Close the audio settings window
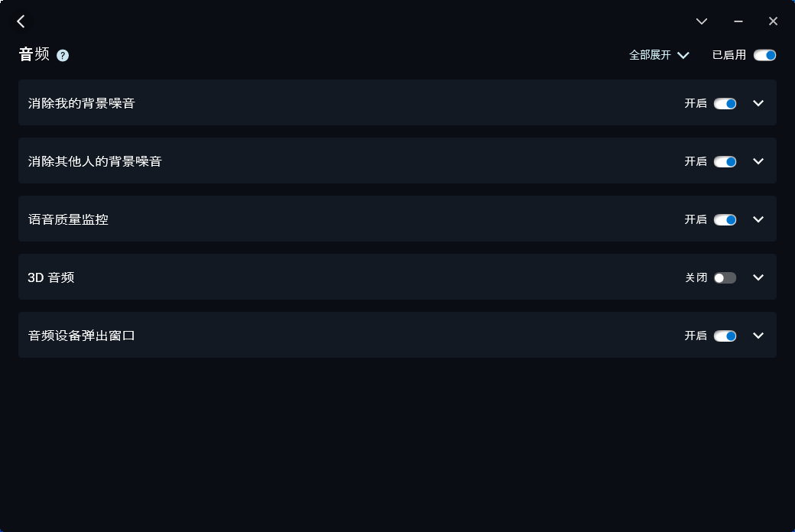The width and height of the screenshot is (795, 532). coord(773,21)
